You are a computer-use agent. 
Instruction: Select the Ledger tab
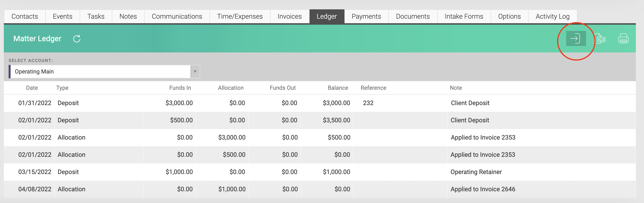tap(327, 17)
